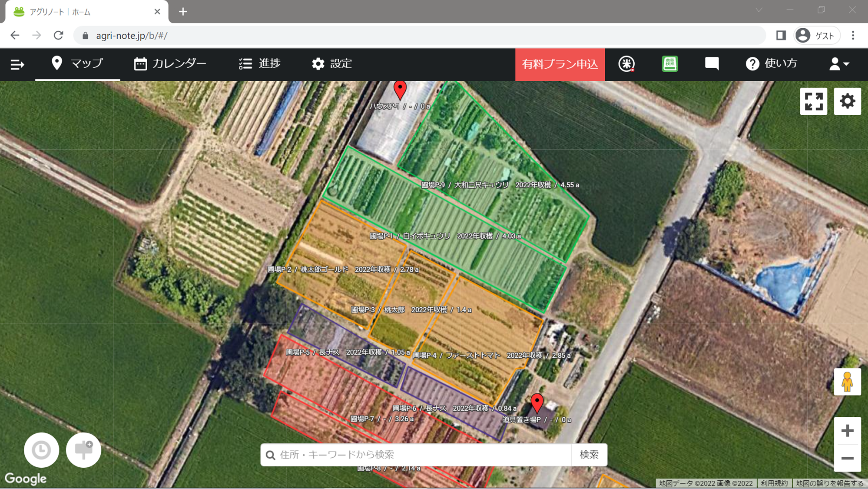Image resolution: width=868 pixels, height=489 pixels.
Task: Go back in browser history
Action: tap(15, 36)
